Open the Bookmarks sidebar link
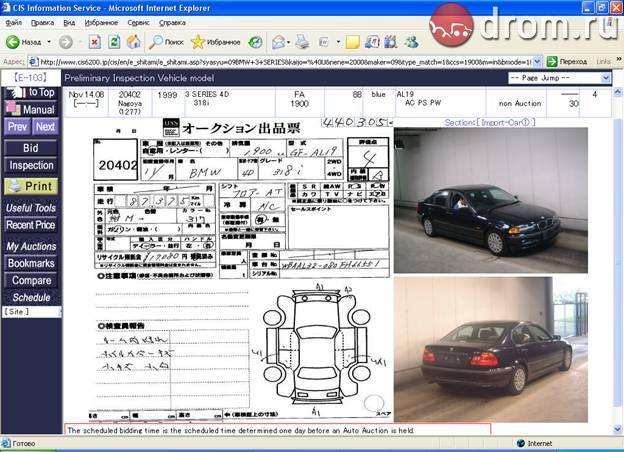The height and width of the screenshot is (452, 624). tap(31, 263)
